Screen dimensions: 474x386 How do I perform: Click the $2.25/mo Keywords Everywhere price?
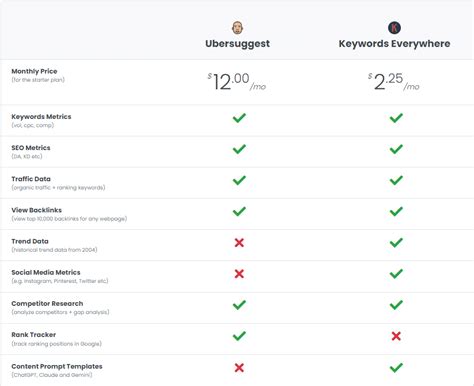(x=394, y=82)
